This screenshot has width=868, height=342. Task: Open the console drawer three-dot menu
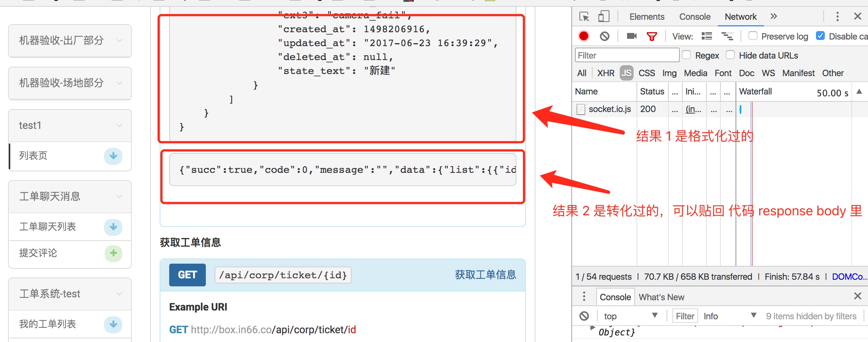[584, 296]
